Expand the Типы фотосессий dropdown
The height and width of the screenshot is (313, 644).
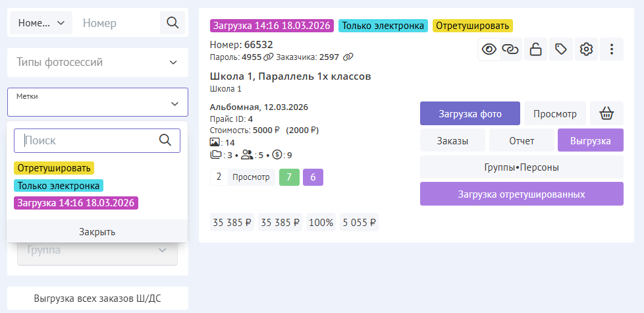click(x=97, y=63)
